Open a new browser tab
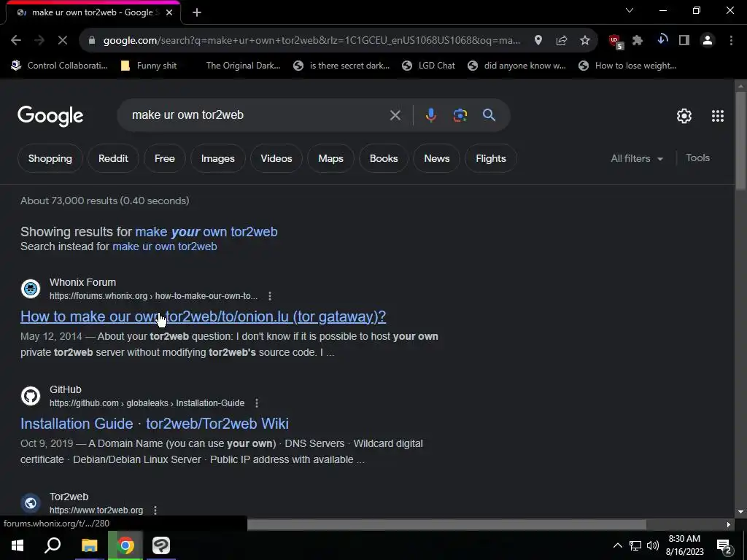 (197, 12)
